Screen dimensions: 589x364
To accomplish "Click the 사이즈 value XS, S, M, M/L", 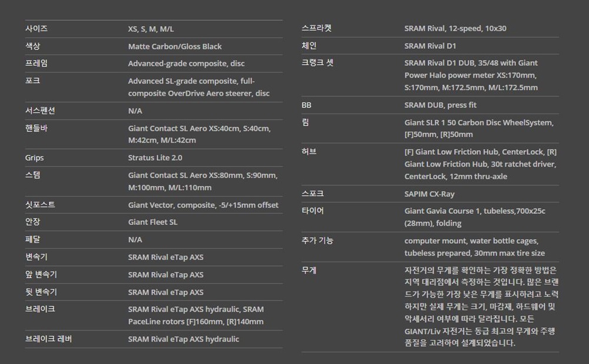I will click(x=151, y=29).
